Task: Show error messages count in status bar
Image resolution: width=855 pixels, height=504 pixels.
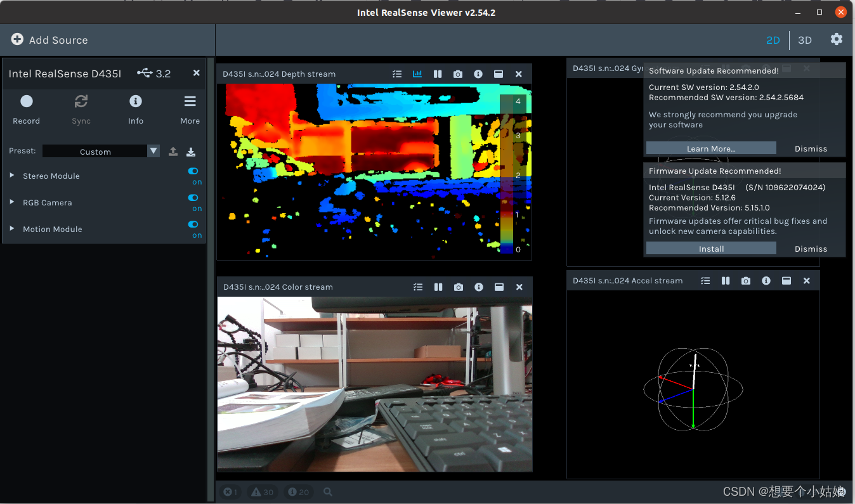Action: (x=231, y=492)
